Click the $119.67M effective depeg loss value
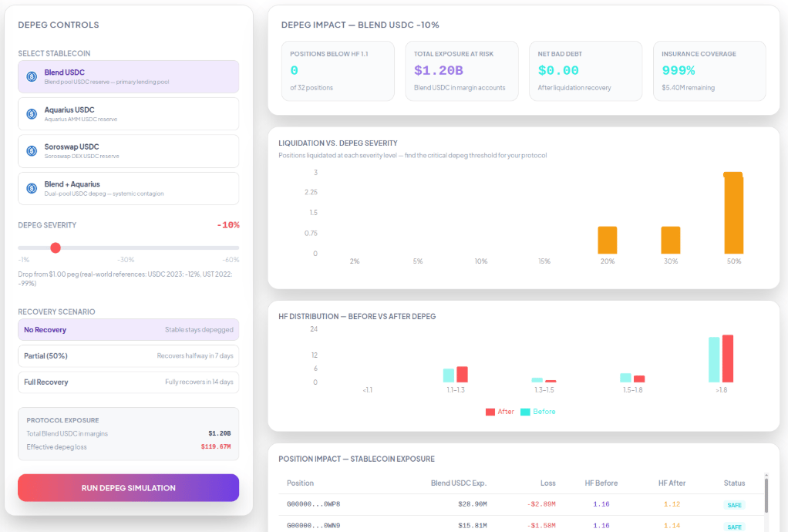Viewport: 788px width, 532px height. coord(216,446)
